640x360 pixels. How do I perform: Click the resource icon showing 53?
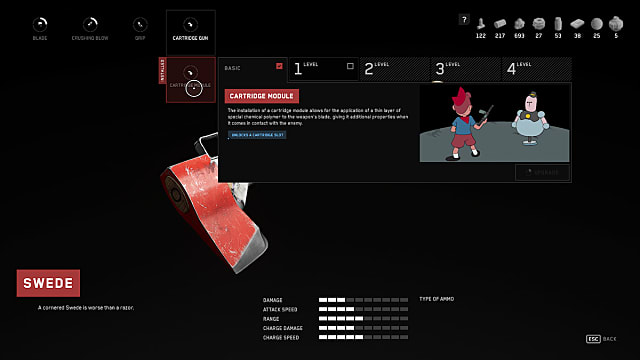pyautogui.click(x=558, y=24)
